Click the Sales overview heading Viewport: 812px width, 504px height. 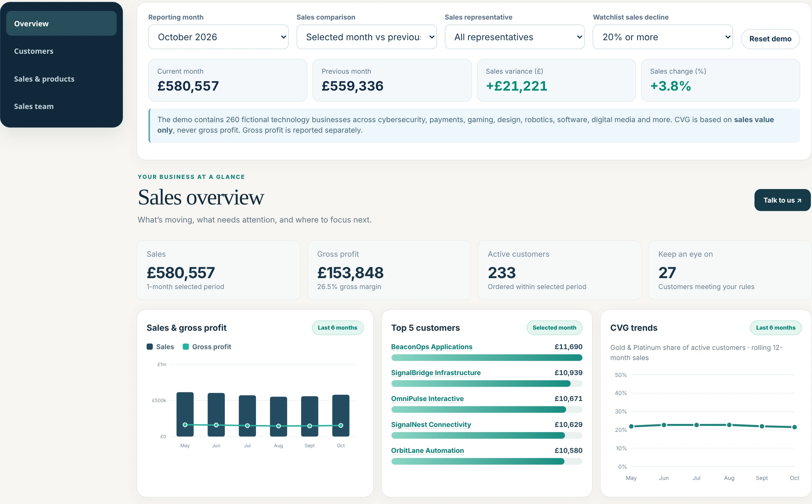tap(201, 197)
